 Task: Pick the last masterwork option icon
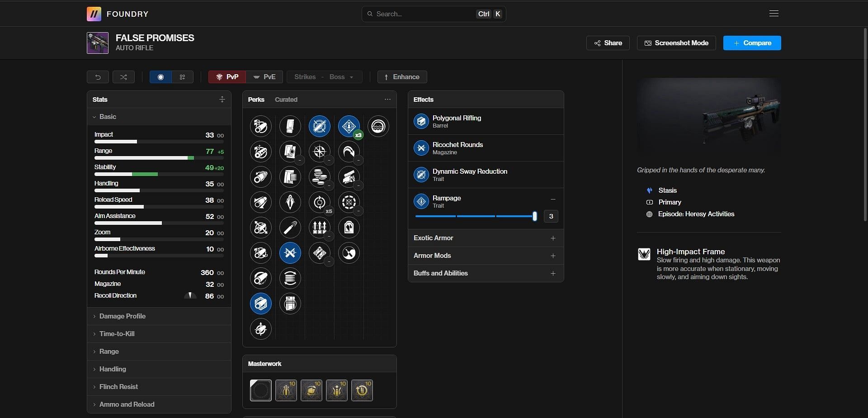coord(362,390)
